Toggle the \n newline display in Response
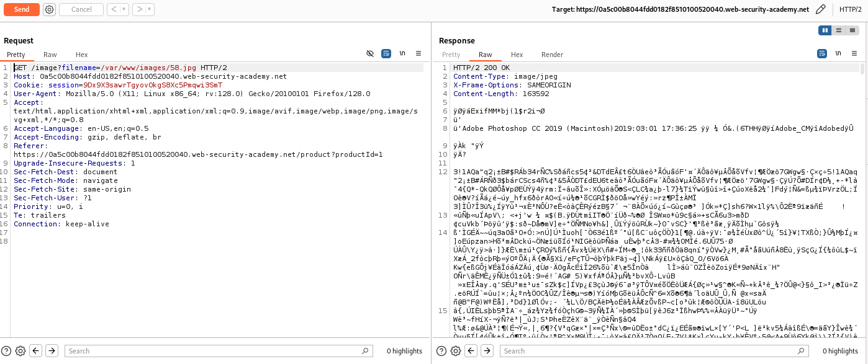This screenshot has height=364, width=868. pos(838,54)
